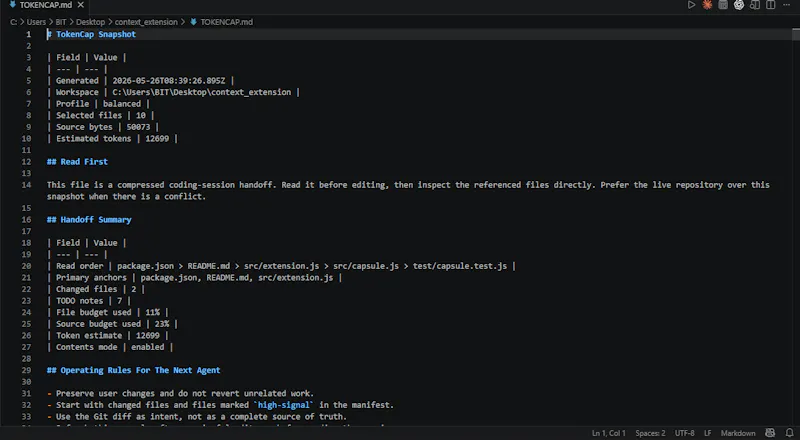Click the 'Changed files | 2' row
Viewport: 800px width, 440px height.
tap(96, 289)
